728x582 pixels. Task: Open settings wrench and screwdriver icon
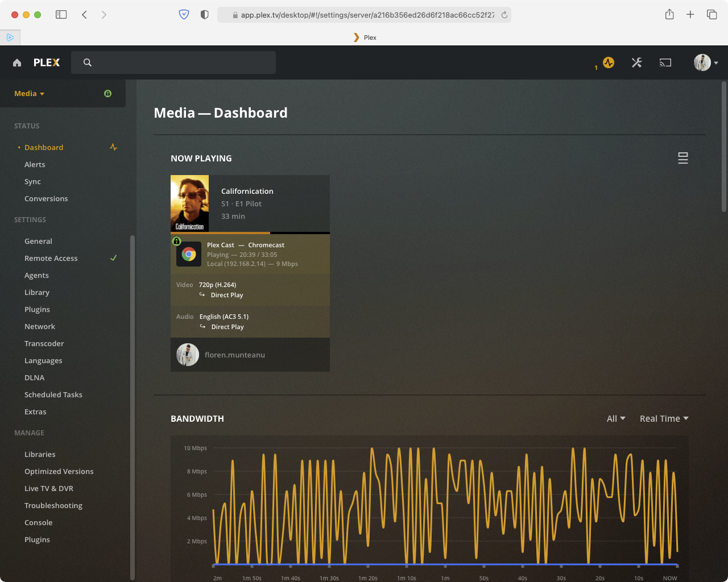tap(636, 63)
